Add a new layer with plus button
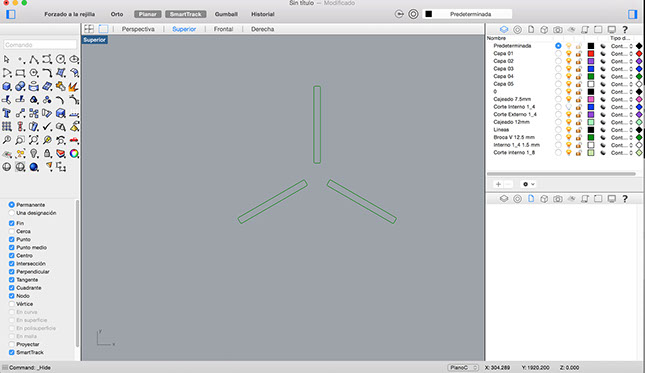The image size is (645, 373). [x=498, y=184]
